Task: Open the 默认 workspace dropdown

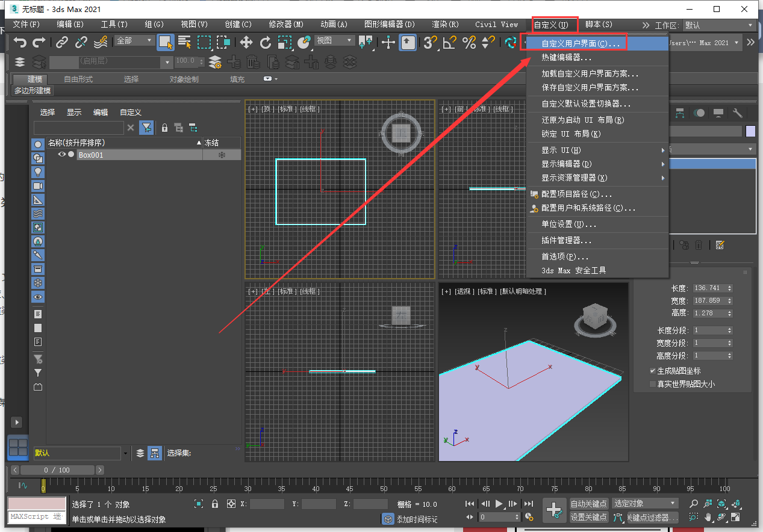Action: pyautogui.click(x=719, y=25)
